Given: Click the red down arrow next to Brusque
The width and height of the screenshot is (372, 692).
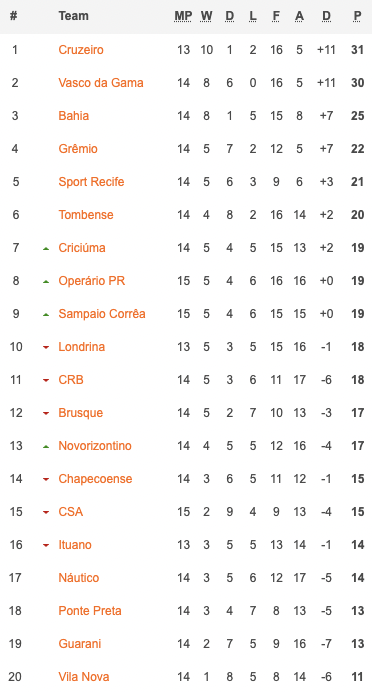Looking at the screenshot, I should [45, 414].
